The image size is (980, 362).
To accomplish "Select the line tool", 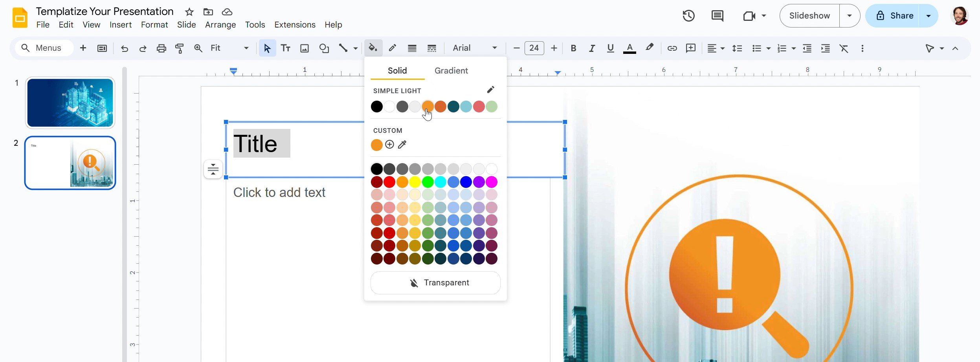I will point(343,48).
